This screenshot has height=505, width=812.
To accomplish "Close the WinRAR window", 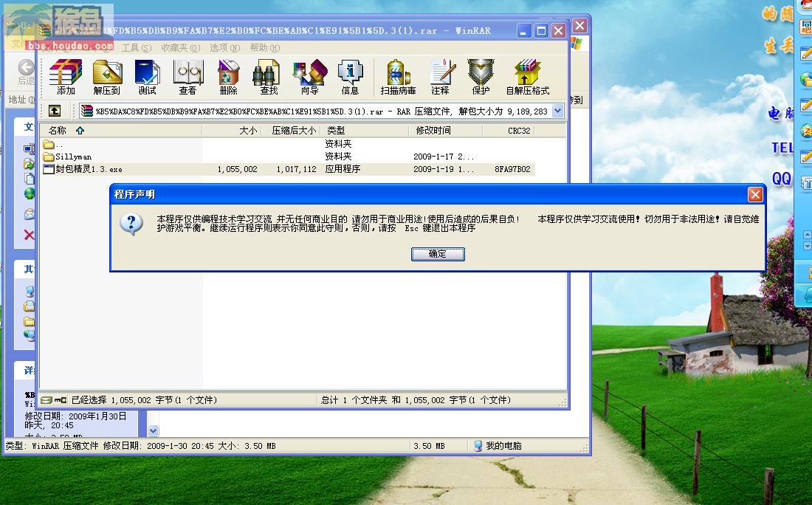I will click(558, 31).
